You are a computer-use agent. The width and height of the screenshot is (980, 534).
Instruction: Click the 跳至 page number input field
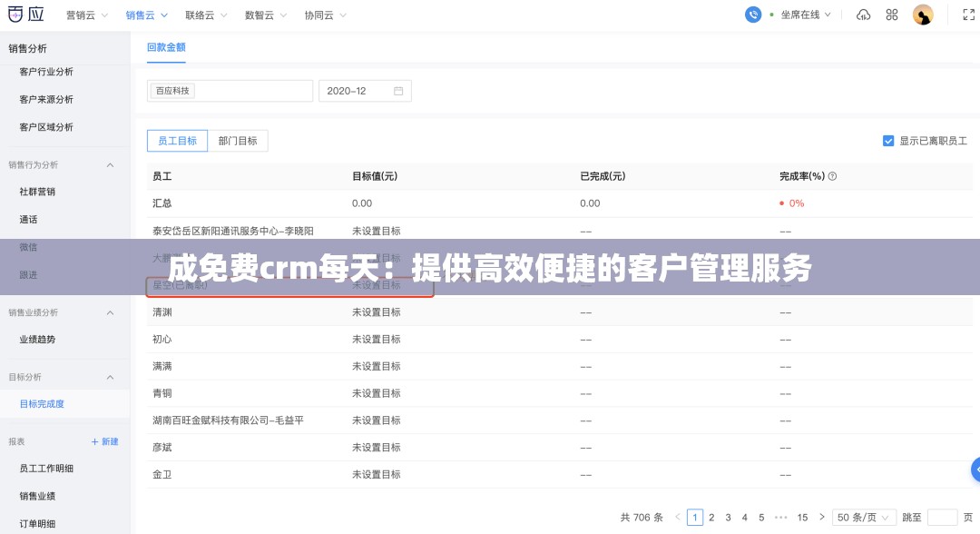pyautogui.click(x=942, y=517)
